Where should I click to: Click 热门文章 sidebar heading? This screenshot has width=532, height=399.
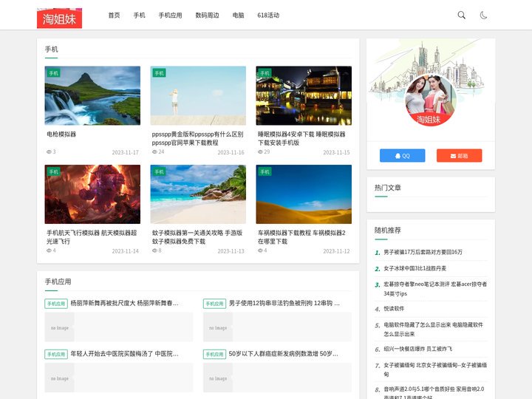coord(387,188)
